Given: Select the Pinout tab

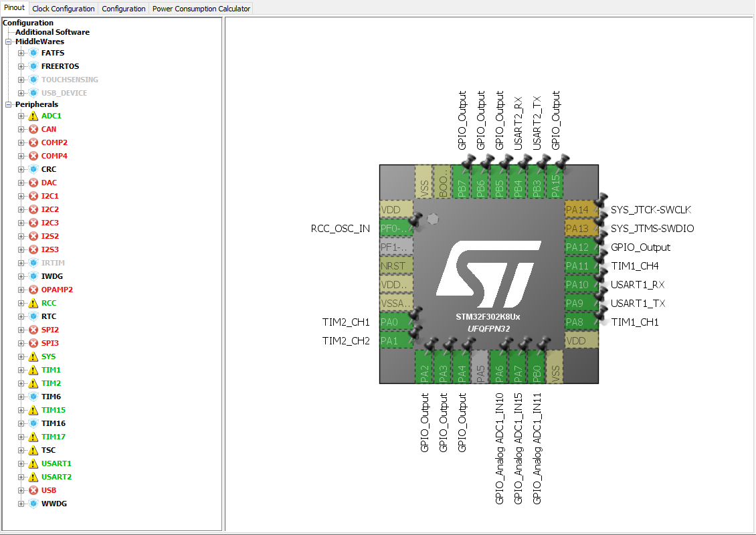Looking at the screenshot, I should [x=15, y=8].
